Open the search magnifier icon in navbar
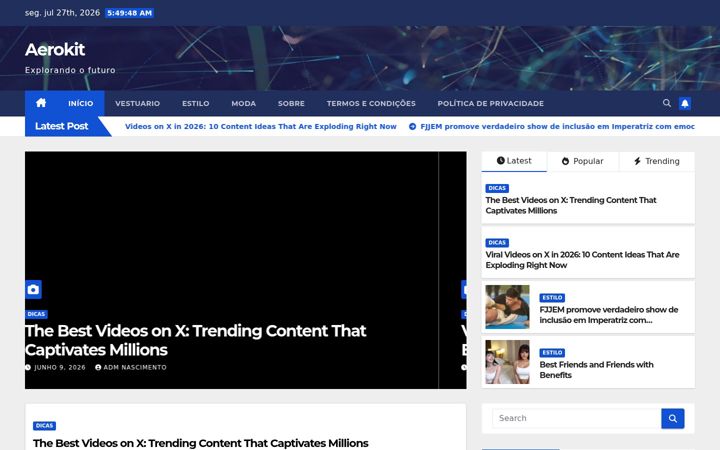Screen dimensions: 720x450 667,103
